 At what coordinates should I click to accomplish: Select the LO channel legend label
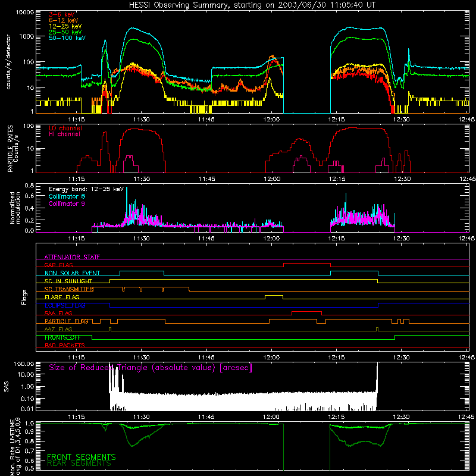[x=65, y=128]
